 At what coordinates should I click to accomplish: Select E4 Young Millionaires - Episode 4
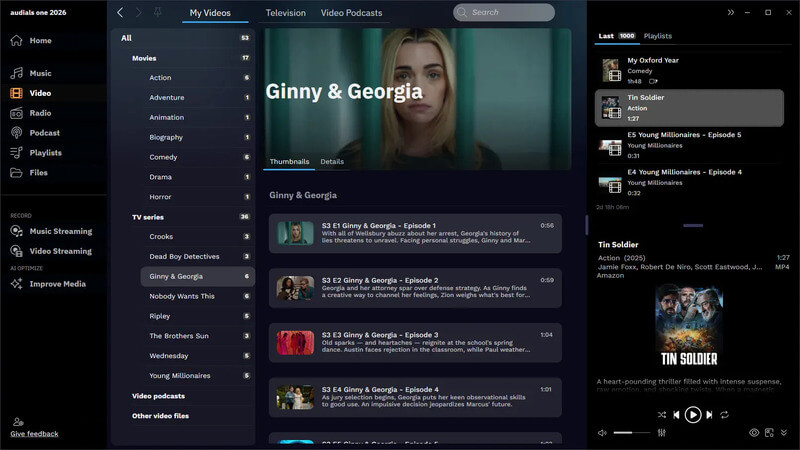(689, 183)
